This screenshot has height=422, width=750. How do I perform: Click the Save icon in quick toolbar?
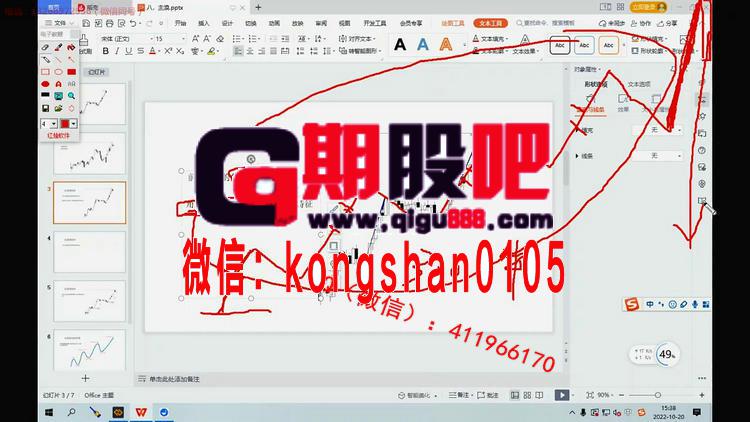click(86, 23)
